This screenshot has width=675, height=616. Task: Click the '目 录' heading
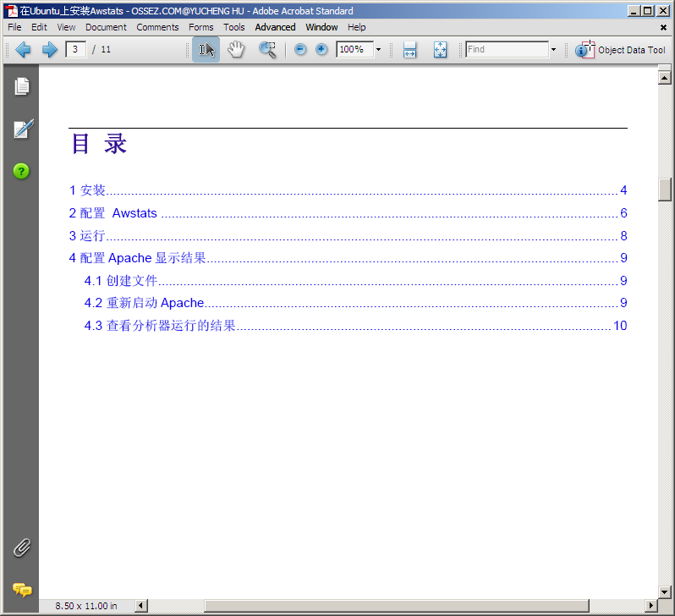(x=99, y=144)
